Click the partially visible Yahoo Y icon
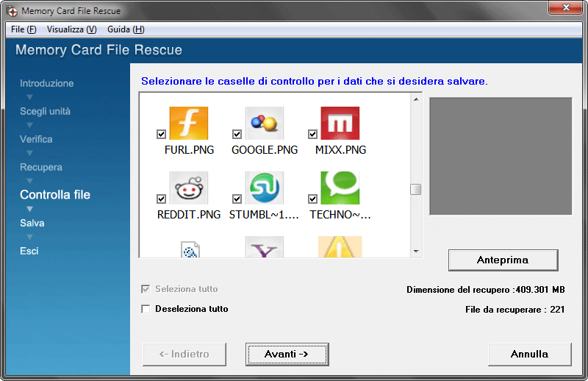 click(265, 246)
